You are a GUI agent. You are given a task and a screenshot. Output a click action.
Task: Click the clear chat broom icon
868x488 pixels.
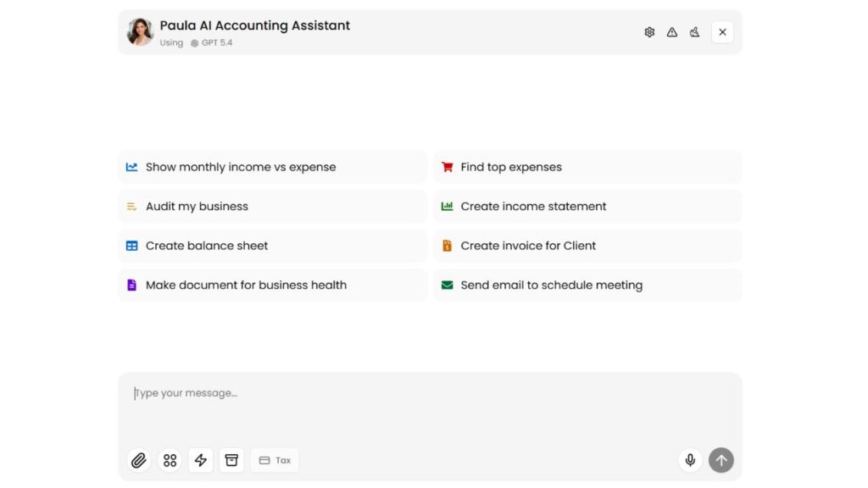(x=694, y=32)
